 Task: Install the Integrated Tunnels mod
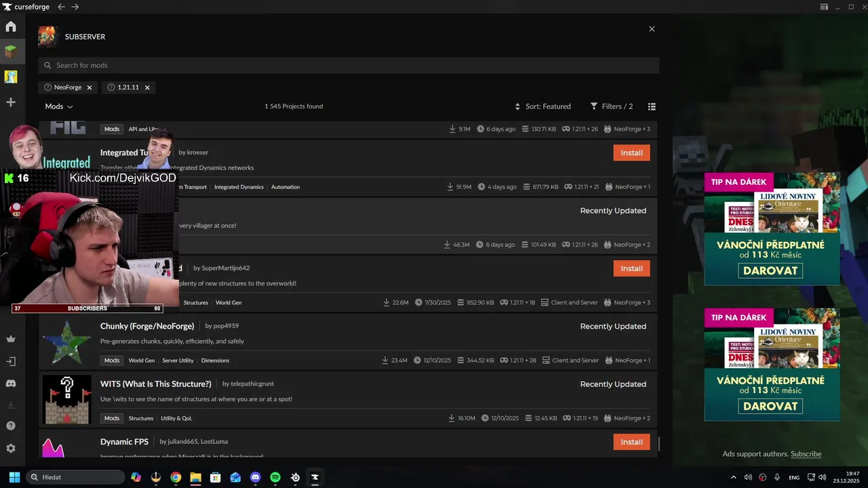click(x=631, y=152)
